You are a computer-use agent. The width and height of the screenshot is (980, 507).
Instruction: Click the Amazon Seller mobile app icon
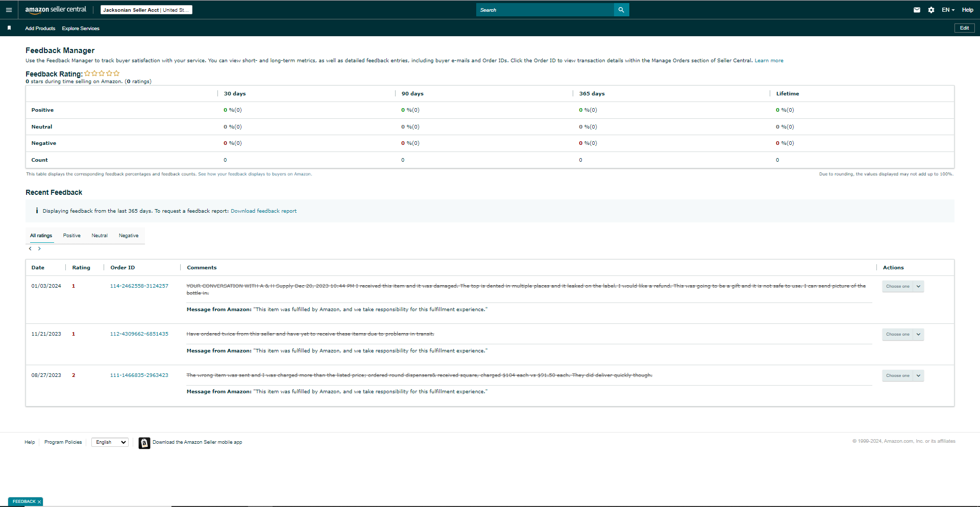point(144,443)
